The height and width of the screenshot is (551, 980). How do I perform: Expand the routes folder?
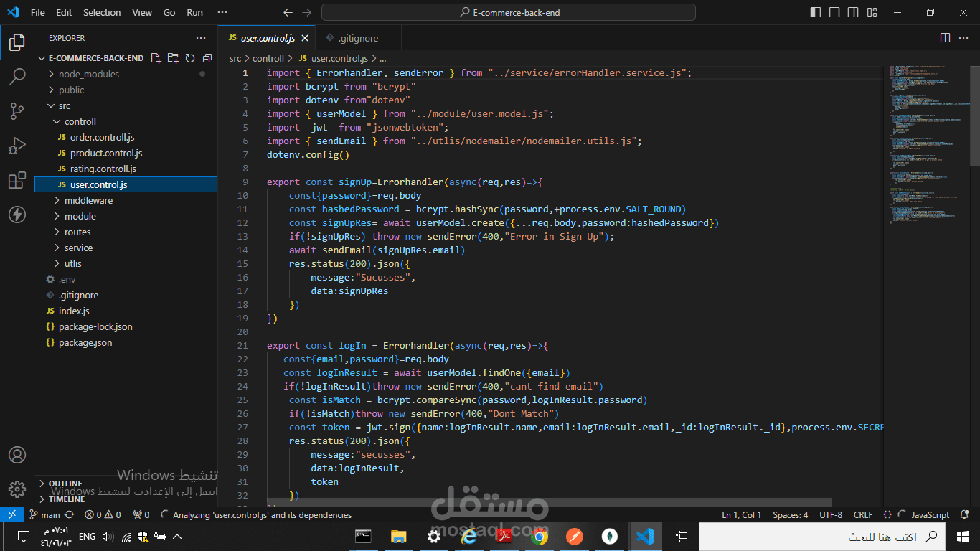click(126, 232)
